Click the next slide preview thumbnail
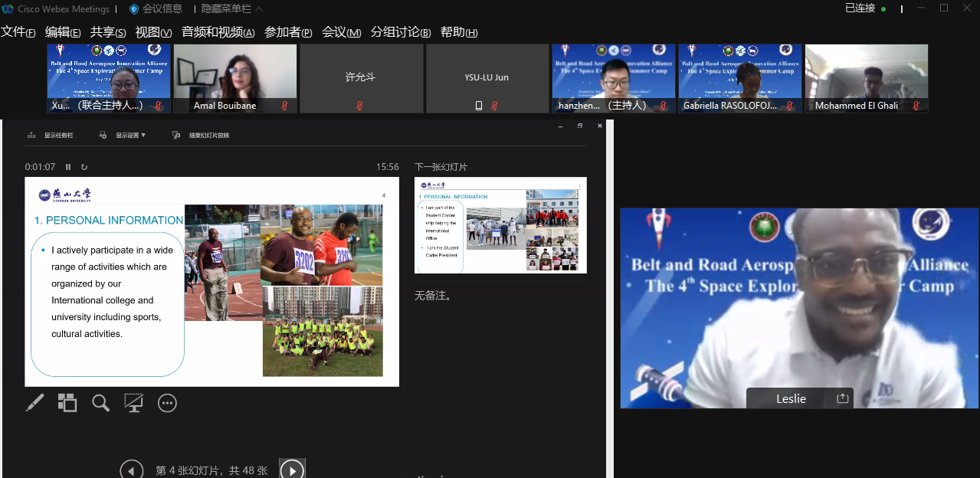The height and width of the screenshot is (478, 980). pos(500,225)
